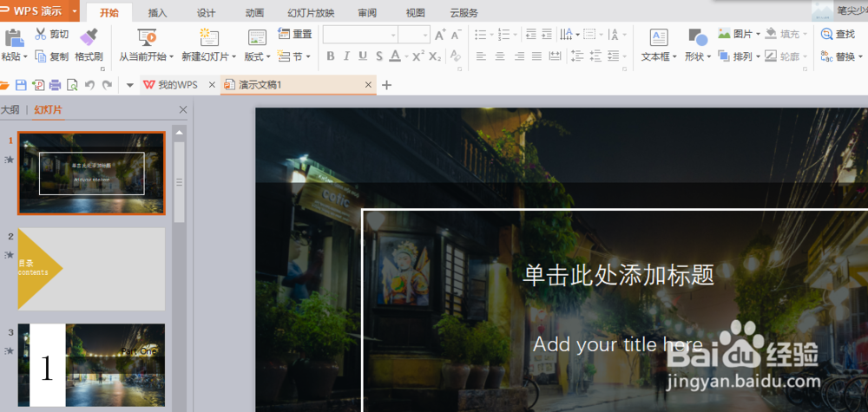Decrease font size with the A- icon
The height and width of the screenshot is (412, 868).
[457, 35]
